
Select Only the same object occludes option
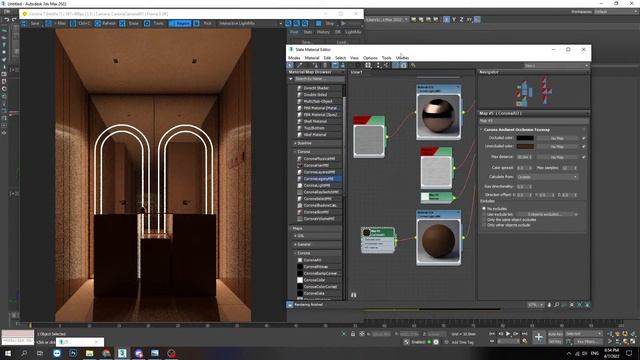[484, 220]
